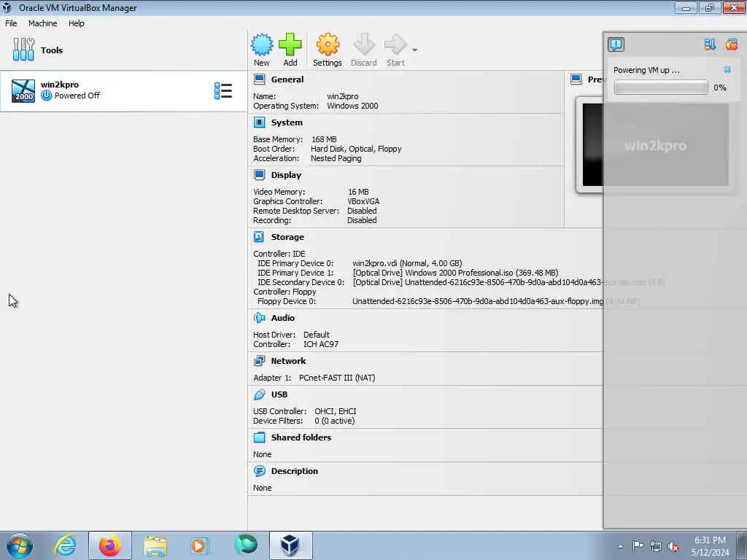Open the Help menu
747x560 pixels.
(76, 23)
